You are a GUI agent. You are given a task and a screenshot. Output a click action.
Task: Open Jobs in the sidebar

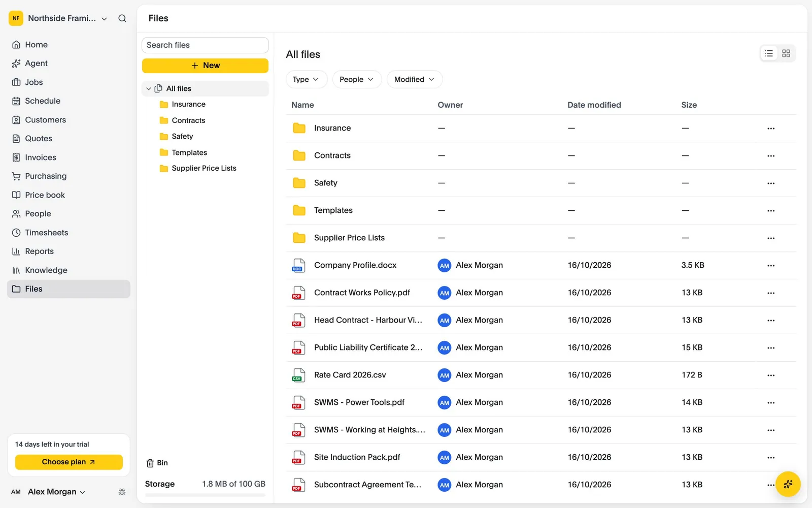[x=69, y=82]
